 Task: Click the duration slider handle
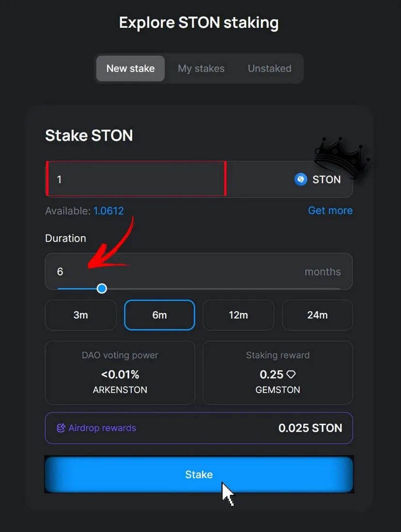tap(102, 288)
